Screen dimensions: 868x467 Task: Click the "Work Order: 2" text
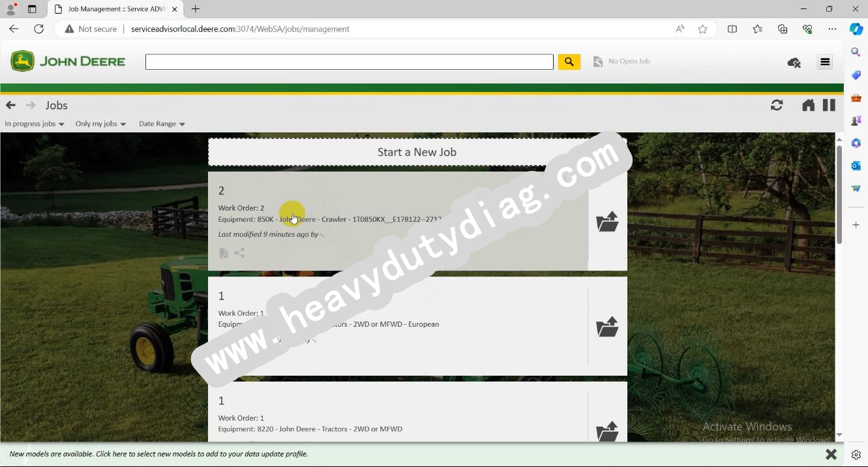coord(241,208)
